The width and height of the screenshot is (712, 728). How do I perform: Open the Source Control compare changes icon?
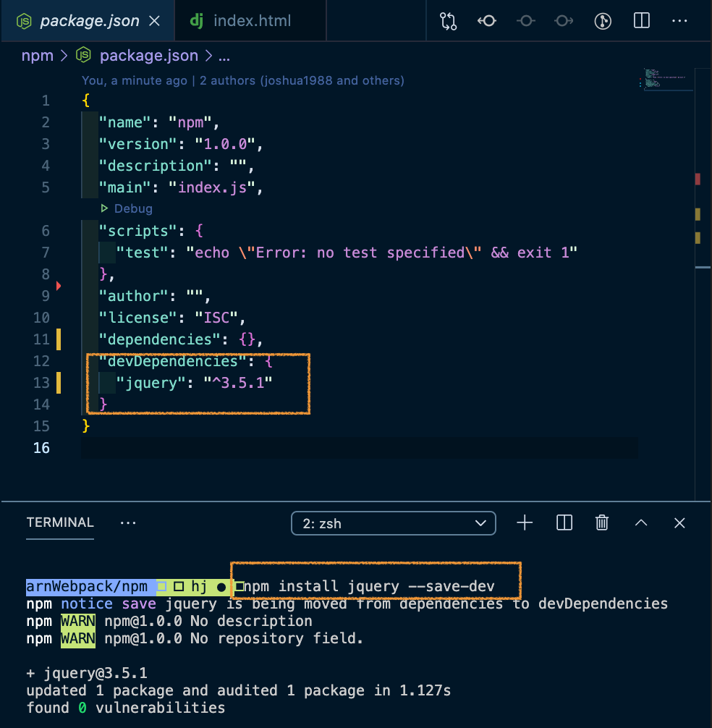coord(448,21)
